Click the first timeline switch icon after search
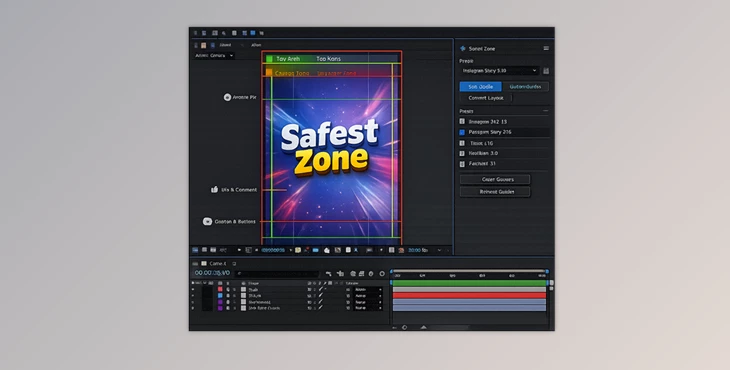This screenshot has width=730, height=370. (x=328, y=274)
